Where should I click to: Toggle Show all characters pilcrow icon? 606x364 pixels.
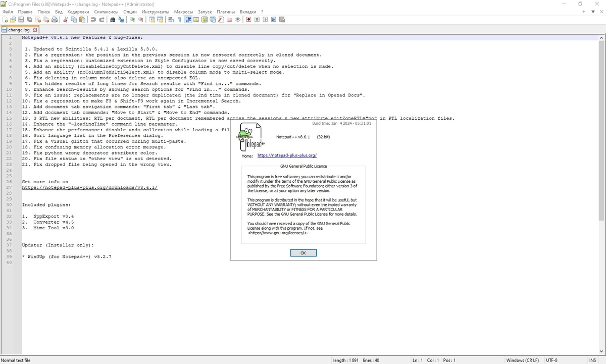click(x=179, y=20)
